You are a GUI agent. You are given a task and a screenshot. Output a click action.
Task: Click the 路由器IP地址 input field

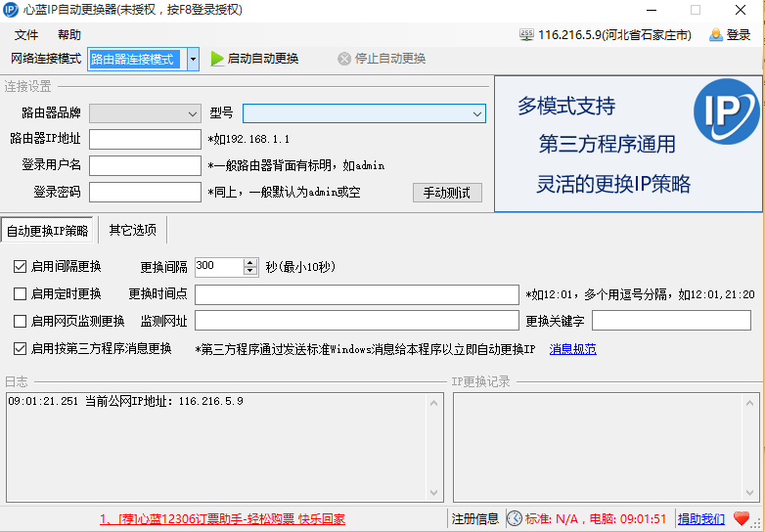tap(145, 139)
